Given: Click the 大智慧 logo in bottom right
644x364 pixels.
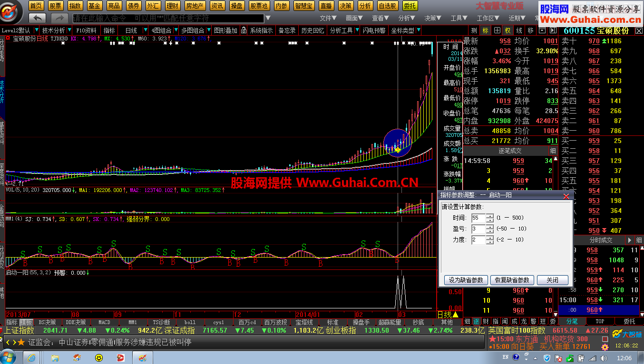Looking at the screenshot, I should click(627, 334).
